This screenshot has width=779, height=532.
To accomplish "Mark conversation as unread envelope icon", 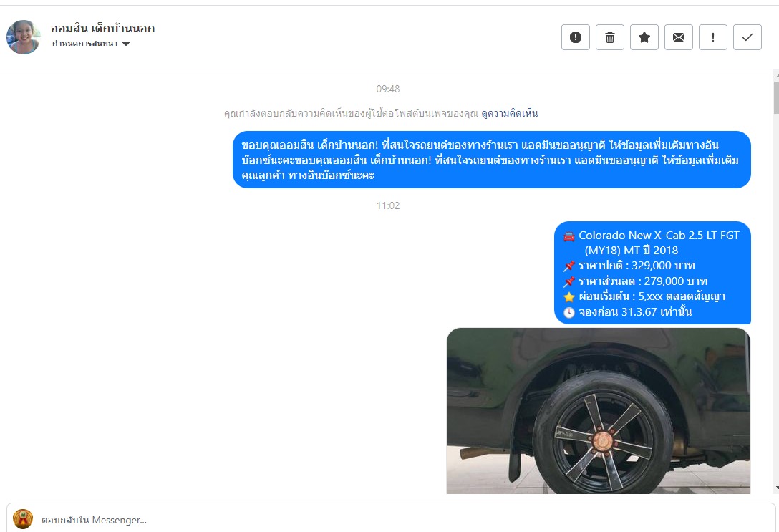I will (678, 37).
